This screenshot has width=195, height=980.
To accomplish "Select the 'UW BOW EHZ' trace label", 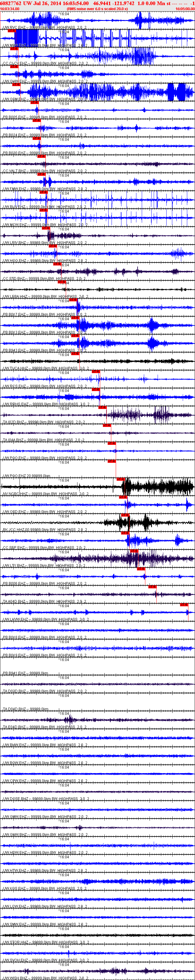I will [x=45, y=763].
